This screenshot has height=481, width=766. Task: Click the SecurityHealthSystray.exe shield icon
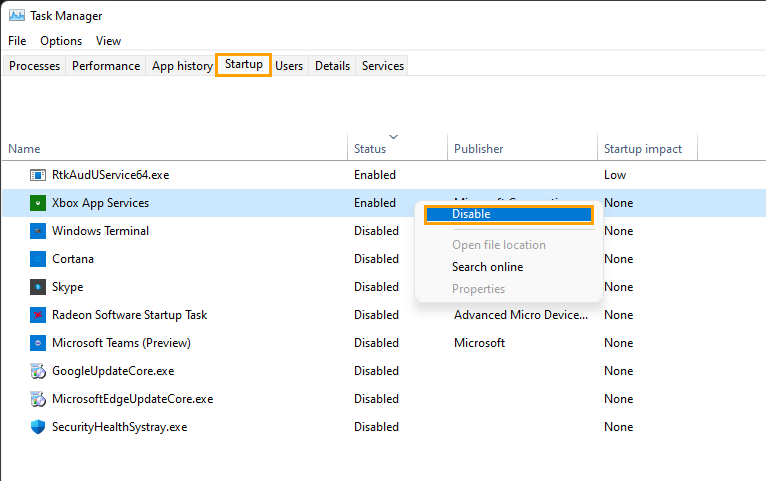pos(38,427)
